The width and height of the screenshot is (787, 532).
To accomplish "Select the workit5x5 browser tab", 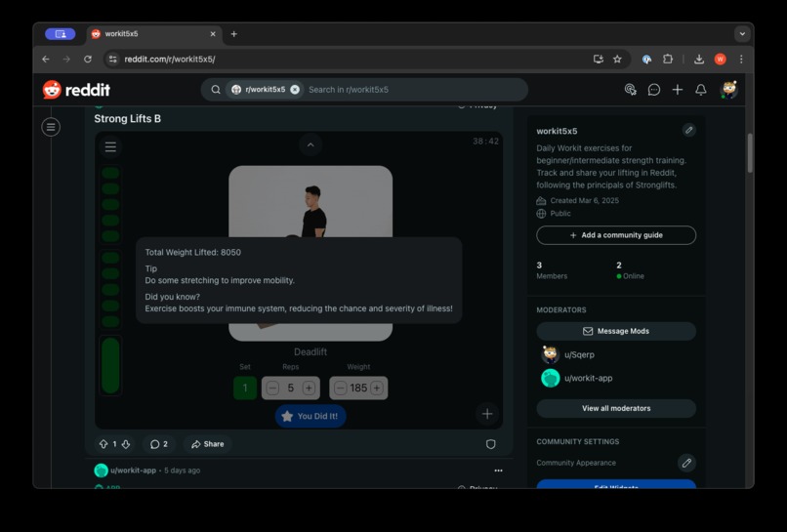I will 154,34.
